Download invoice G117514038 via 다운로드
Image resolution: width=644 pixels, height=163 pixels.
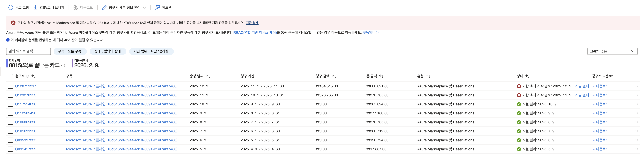(601, 104)
